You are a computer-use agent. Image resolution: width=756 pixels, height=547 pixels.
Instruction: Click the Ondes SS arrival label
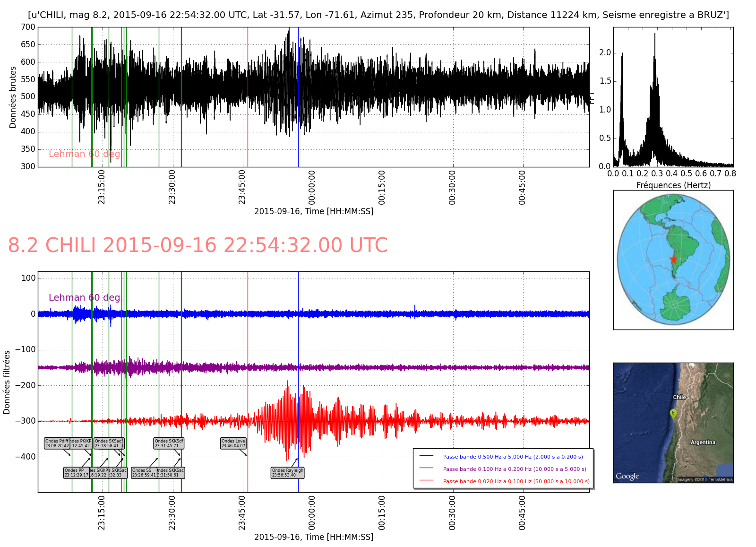(143, 473)
